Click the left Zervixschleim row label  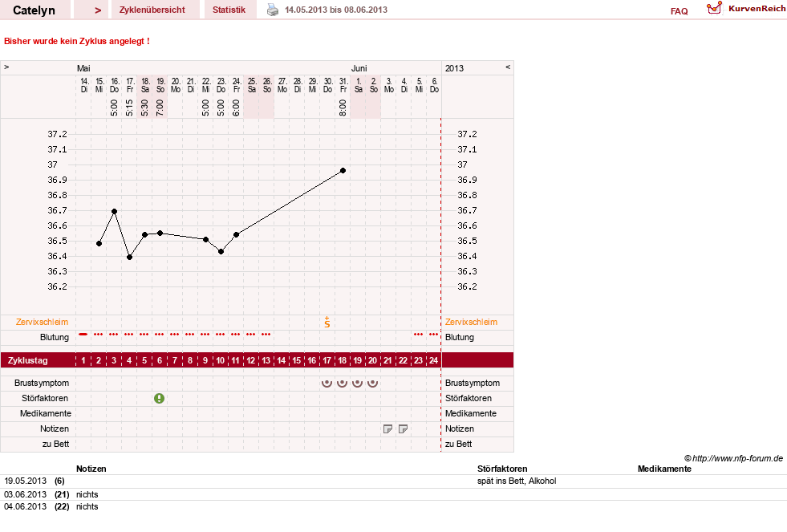[x=42, y=323]
